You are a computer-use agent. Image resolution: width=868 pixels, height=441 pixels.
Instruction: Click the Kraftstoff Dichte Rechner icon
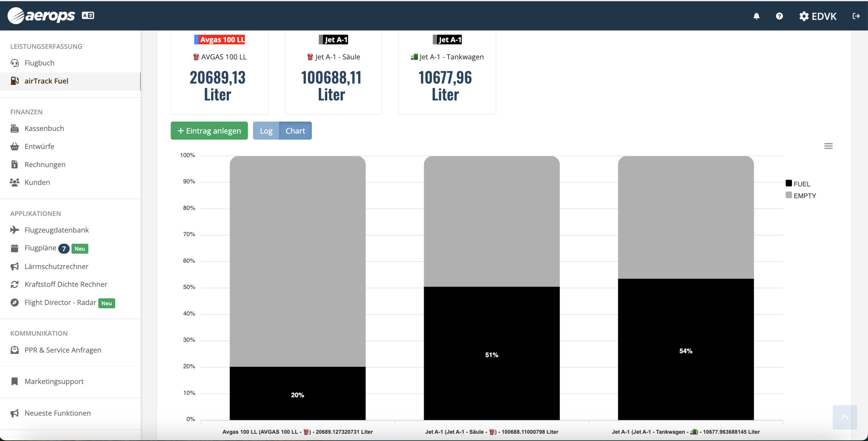click(15, 284)
